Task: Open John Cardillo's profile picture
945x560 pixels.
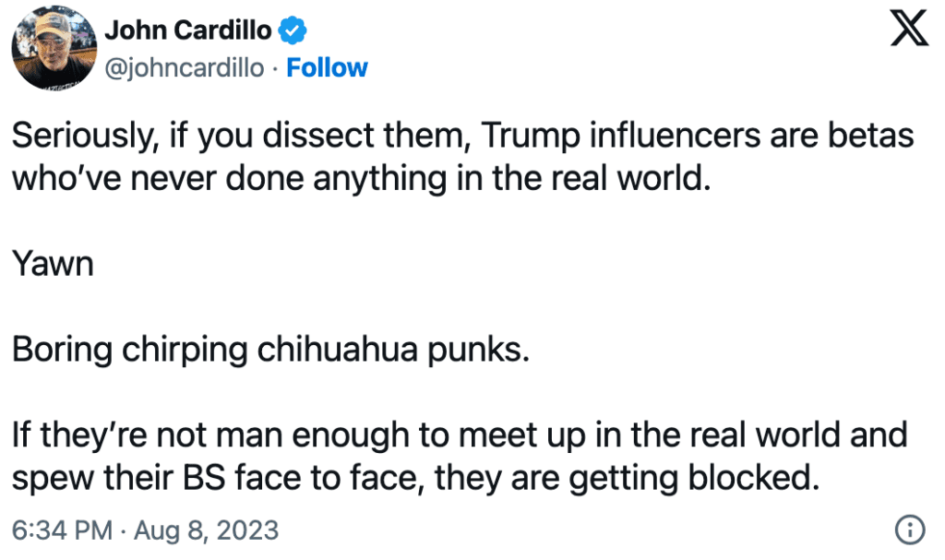Action: 52,50
